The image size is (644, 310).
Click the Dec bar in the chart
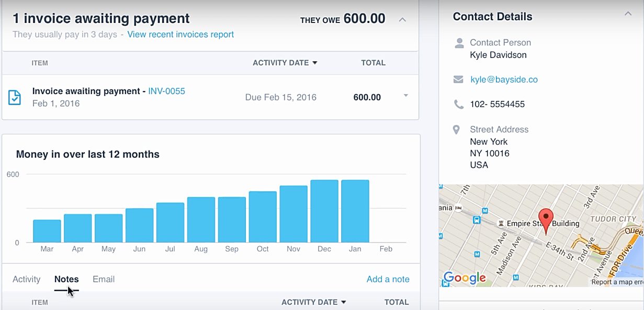pos(324,211)
